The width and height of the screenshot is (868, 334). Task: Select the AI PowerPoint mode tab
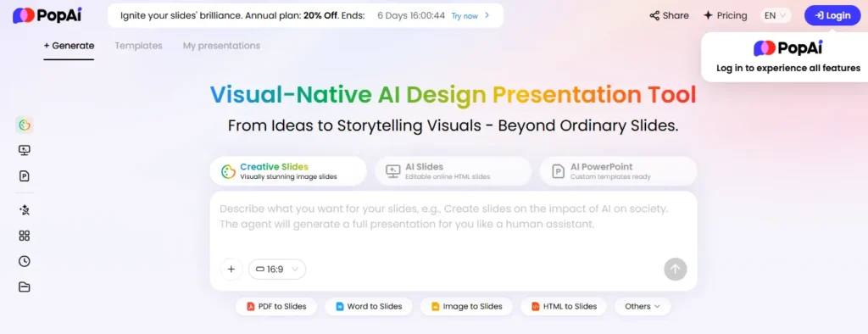pyautogui.click(x=618, y=171)
